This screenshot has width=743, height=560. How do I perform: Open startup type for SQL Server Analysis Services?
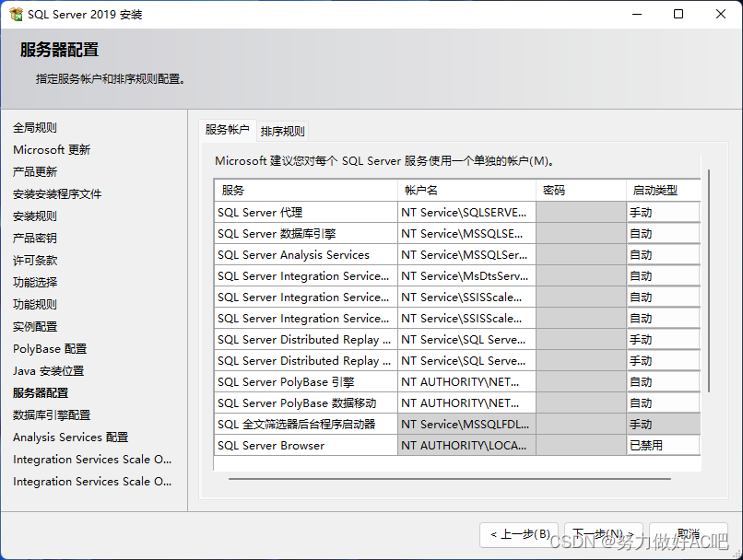[x=664, y=255]
